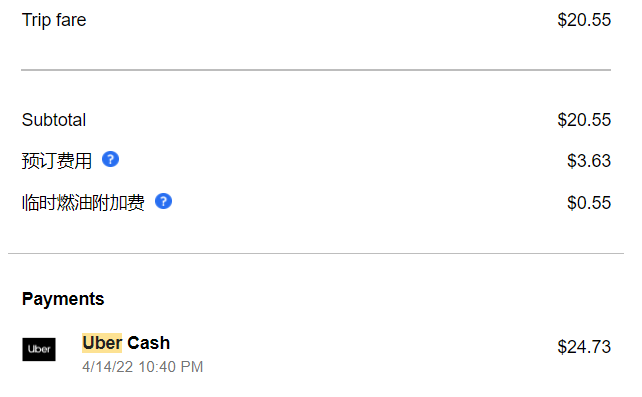Click the blank area beneath Trip fare amount
This screenshot has width=642, height=397.
click(x=584, y=49)
